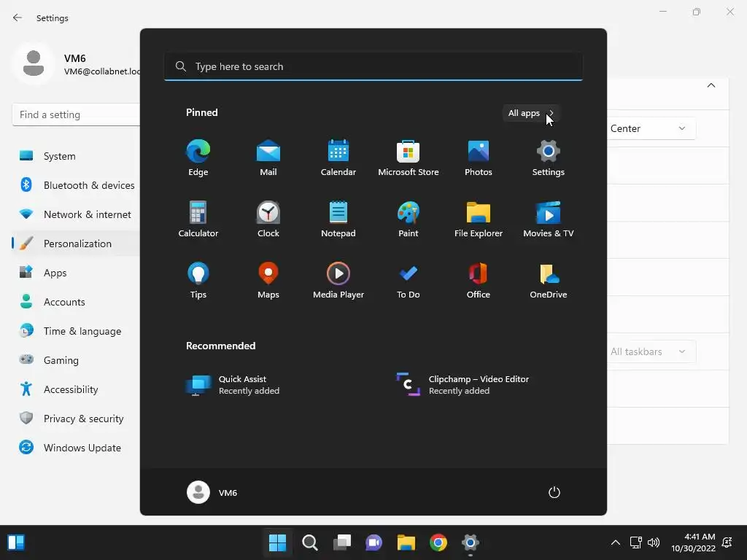Open Accounts in Settings sidebar

click(76, 302)
